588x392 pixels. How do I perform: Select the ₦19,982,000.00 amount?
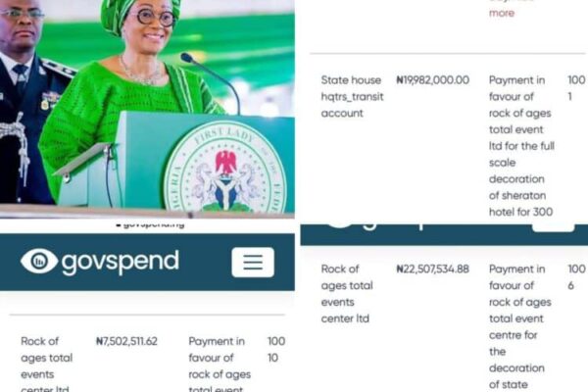(433, 80)
